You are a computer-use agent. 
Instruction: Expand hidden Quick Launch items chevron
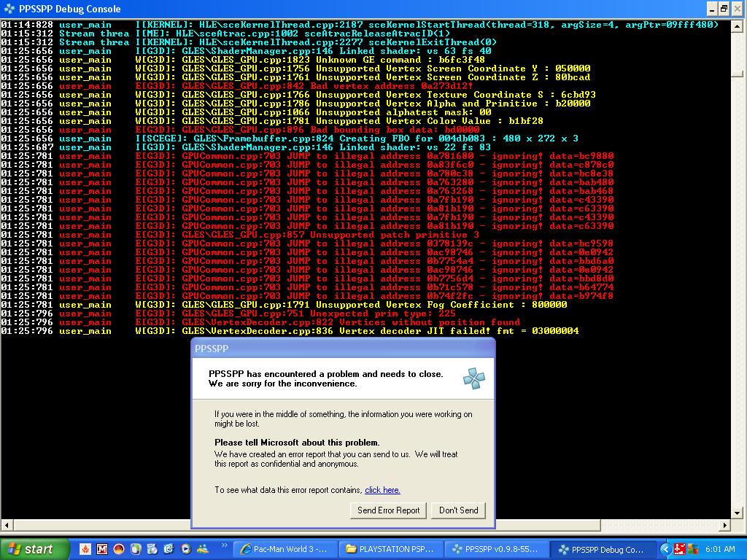point(224,545)
